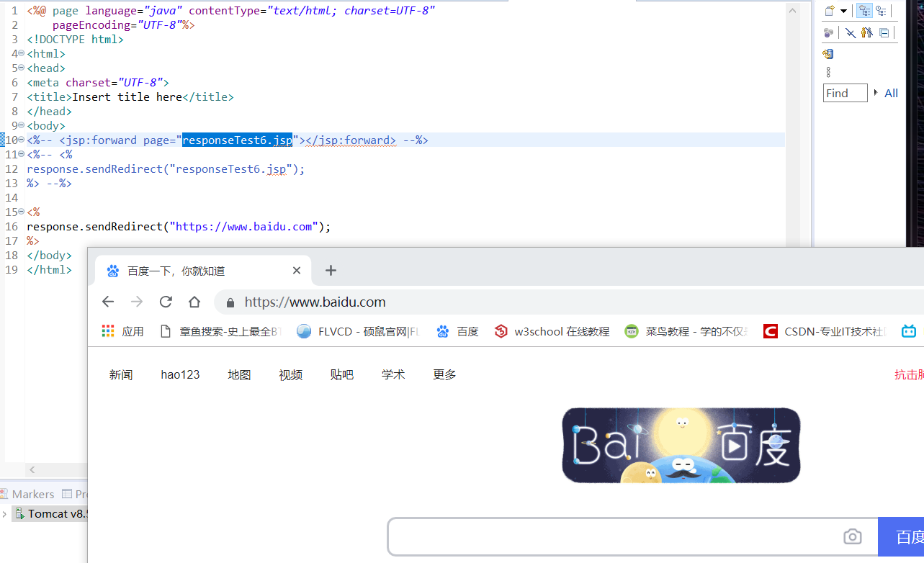Viewport: 924px width, 563px height.
Task: Click the Tomcat server icon
Action: [x=20, y=514]
